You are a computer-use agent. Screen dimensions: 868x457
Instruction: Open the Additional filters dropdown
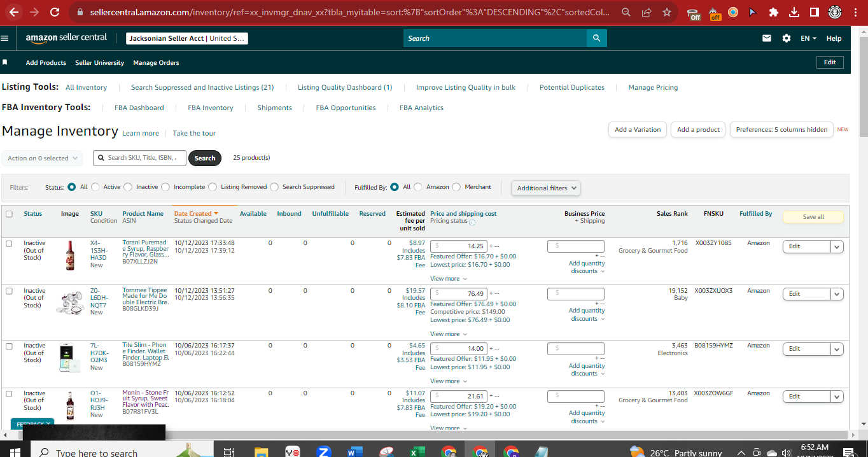[x=546, y=188]
